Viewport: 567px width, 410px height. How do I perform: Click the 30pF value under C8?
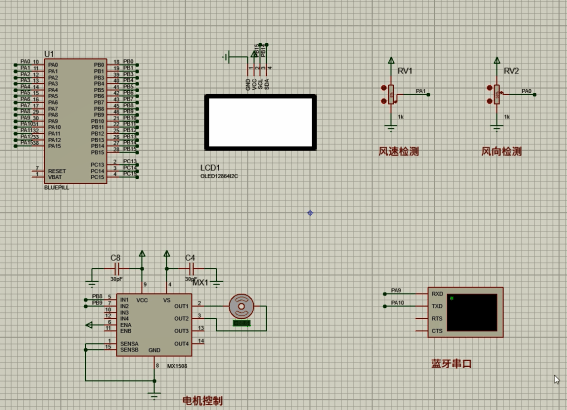point(116,279)
